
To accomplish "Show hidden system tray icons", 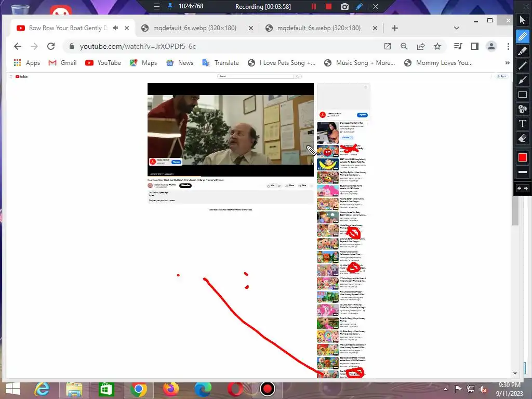I will pos(445,389).
